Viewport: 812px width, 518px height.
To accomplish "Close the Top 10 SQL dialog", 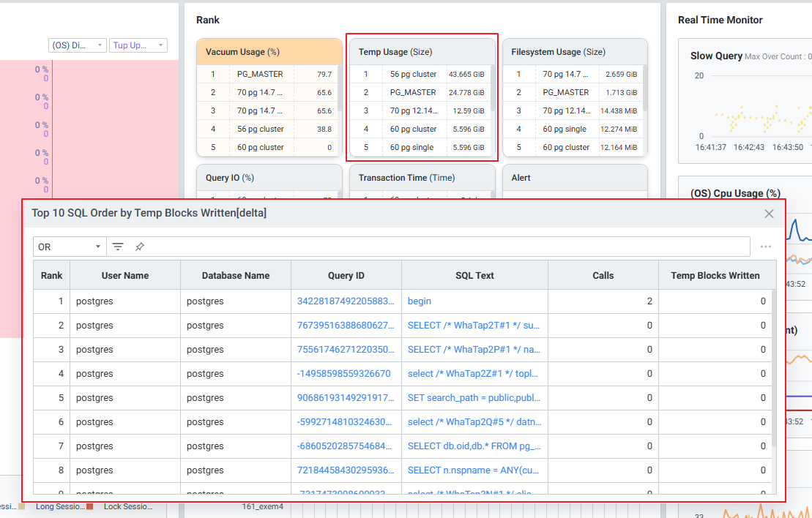I will 769,214.
